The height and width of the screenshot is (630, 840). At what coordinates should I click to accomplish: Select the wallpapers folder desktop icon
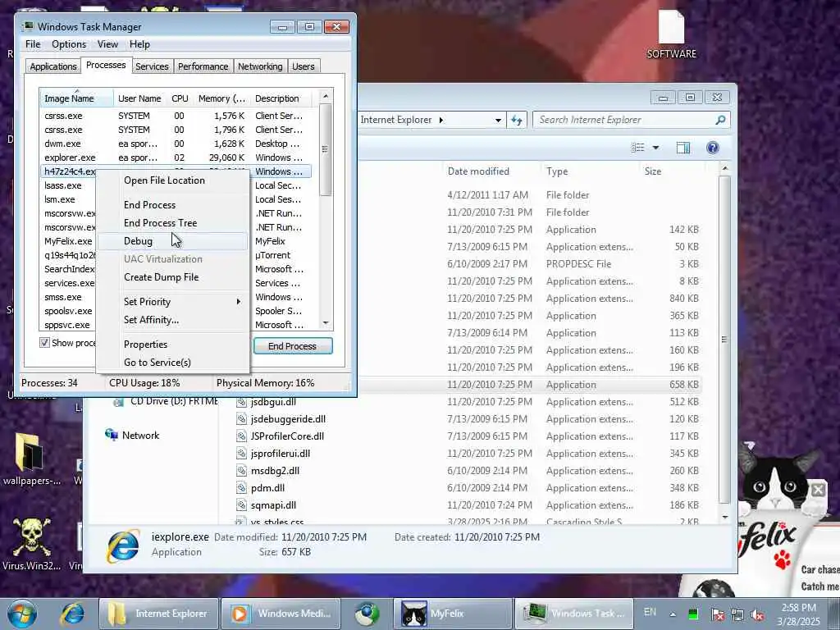31,459
